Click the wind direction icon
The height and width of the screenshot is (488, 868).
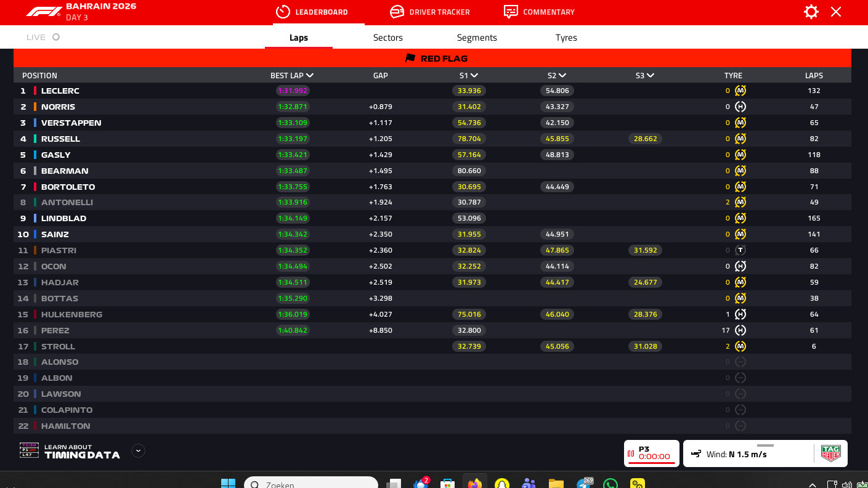click(696, 454)
